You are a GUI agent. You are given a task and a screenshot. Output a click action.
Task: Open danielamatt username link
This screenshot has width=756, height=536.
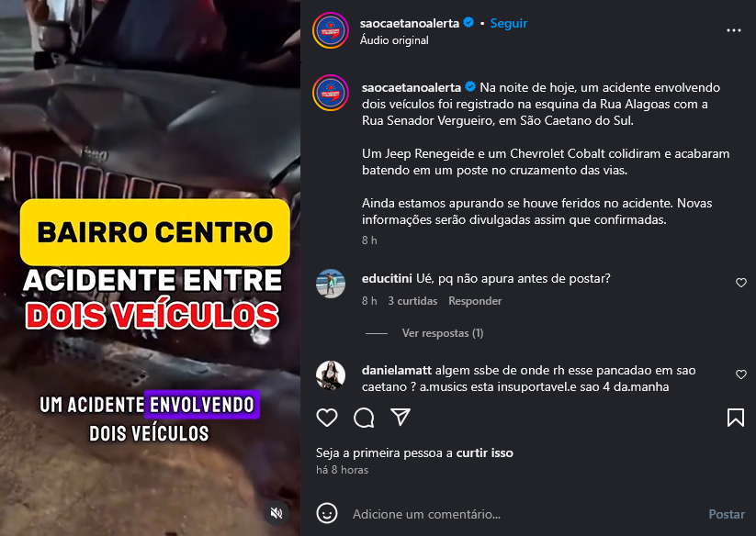396,371
